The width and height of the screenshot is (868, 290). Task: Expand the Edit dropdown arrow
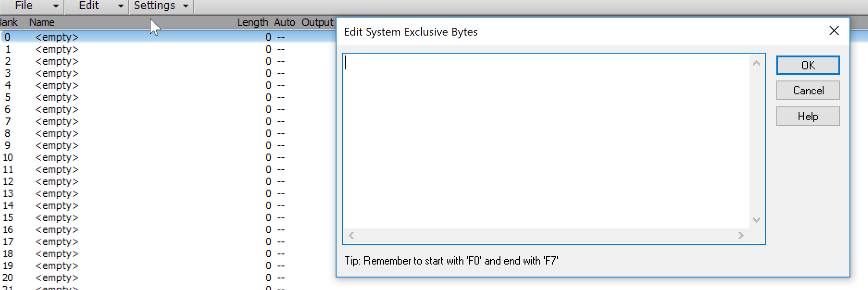coord(121,6)
